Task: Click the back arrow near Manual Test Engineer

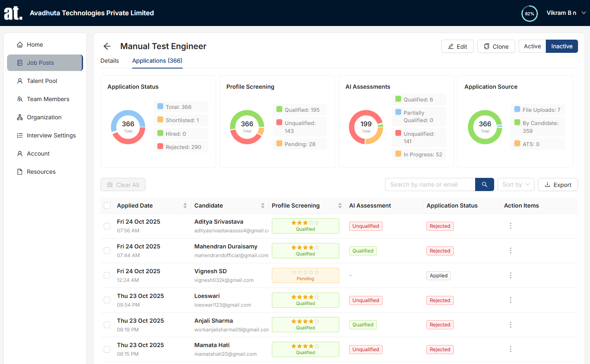Action: [x=107, y=46]
